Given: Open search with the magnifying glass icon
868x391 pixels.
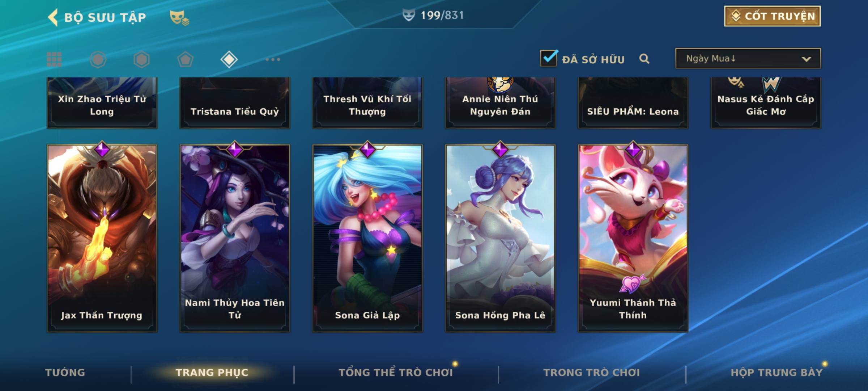Looking at the screenshot, I should 644,59.
